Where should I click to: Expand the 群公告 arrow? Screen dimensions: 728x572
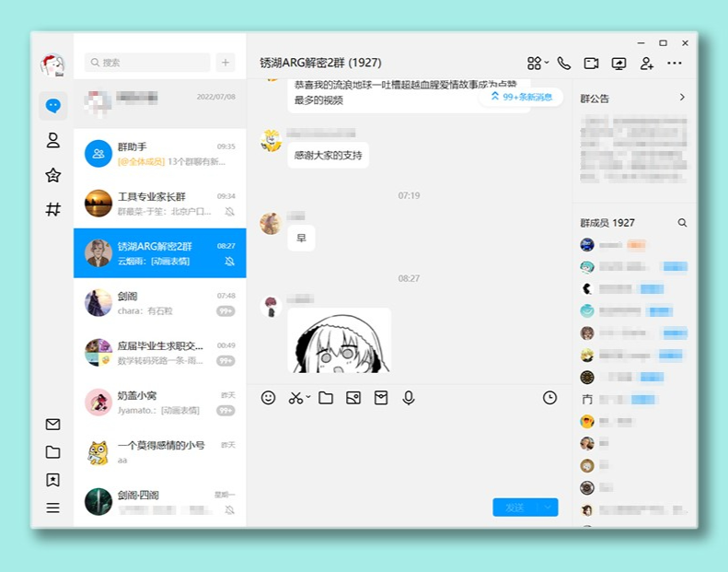tap(682, 97)
